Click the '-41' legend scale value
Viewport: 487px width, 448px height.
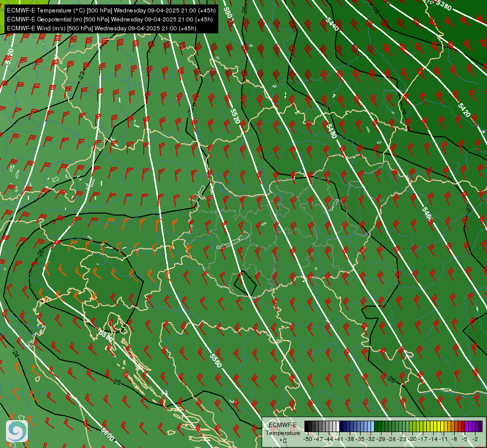[x=339, y=439]
